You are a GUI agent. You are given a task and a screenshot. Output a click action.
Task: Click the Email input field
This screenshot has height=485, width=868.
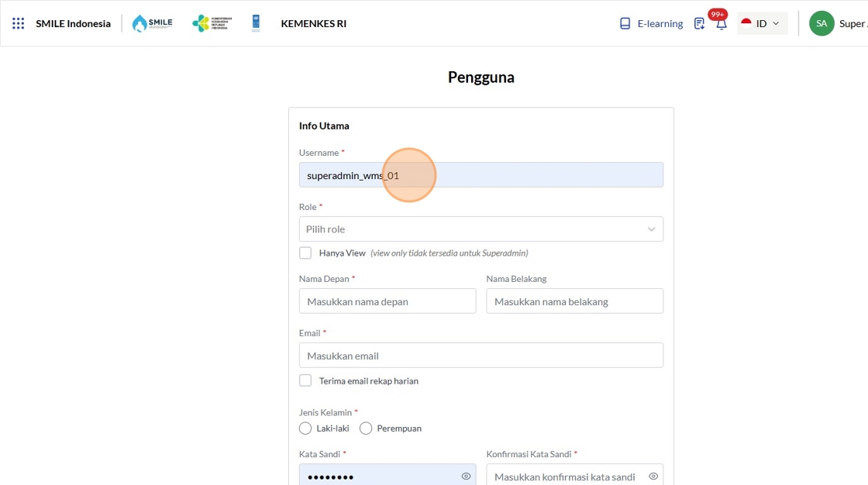coord(481,356)
